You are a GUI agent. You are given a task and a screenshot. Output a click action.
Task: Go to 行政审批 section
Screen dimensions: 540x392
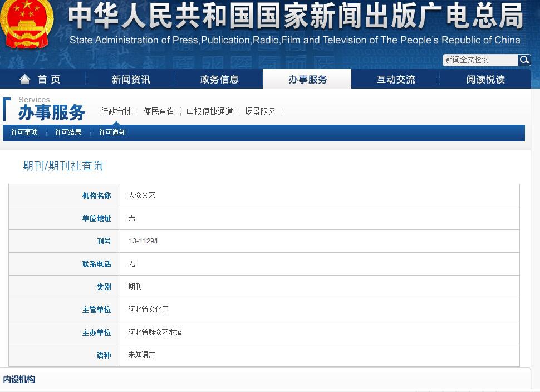116,111
